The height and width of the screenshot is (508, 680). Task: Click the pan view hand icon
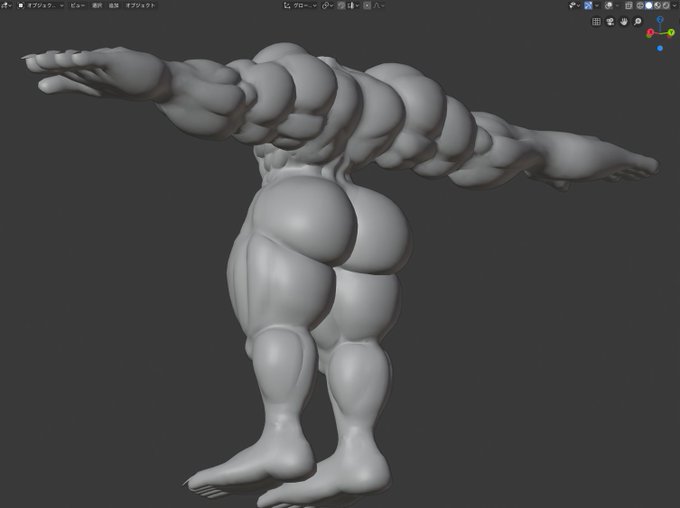point(624,21)
